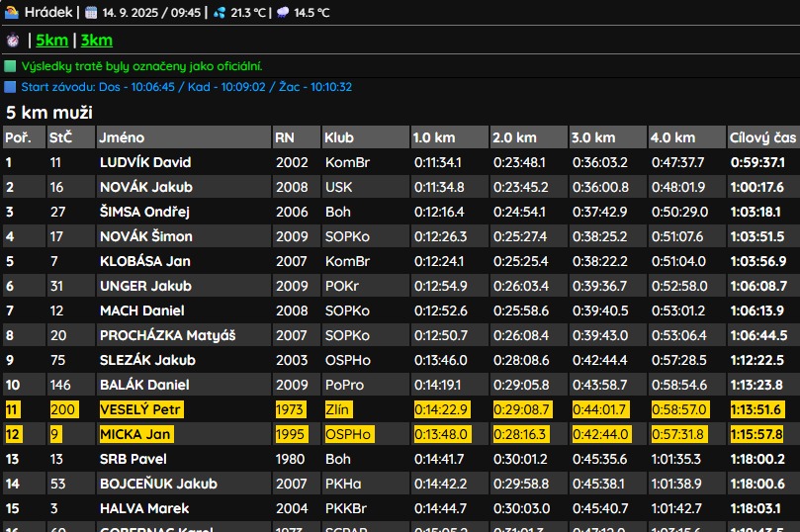
Task: Select the LUDVÍK David row name
Action: pyautogui.click(x=145, y=162)
